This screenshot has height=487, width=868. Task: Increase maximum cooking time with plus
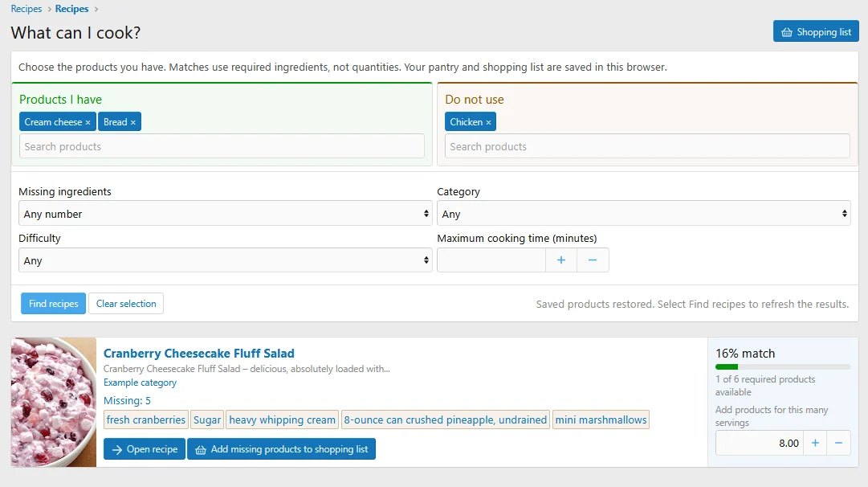(x=560, y=260)
